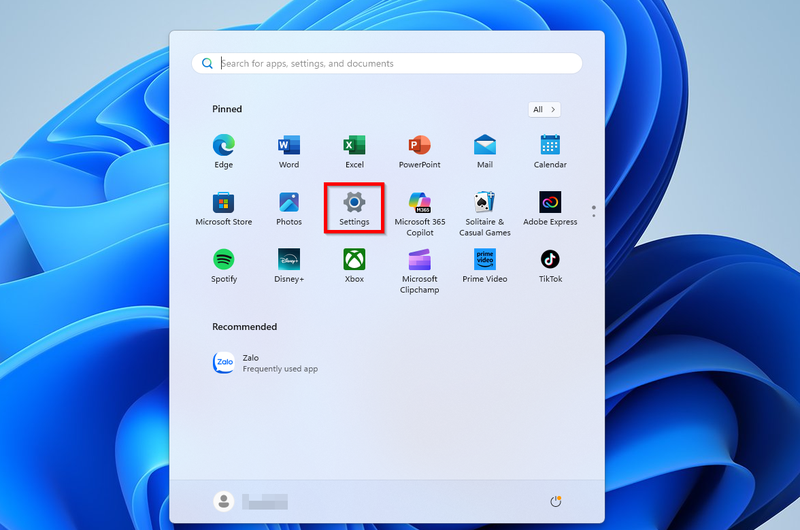
Task: Open the user account avatar
Action: (223, 501)
